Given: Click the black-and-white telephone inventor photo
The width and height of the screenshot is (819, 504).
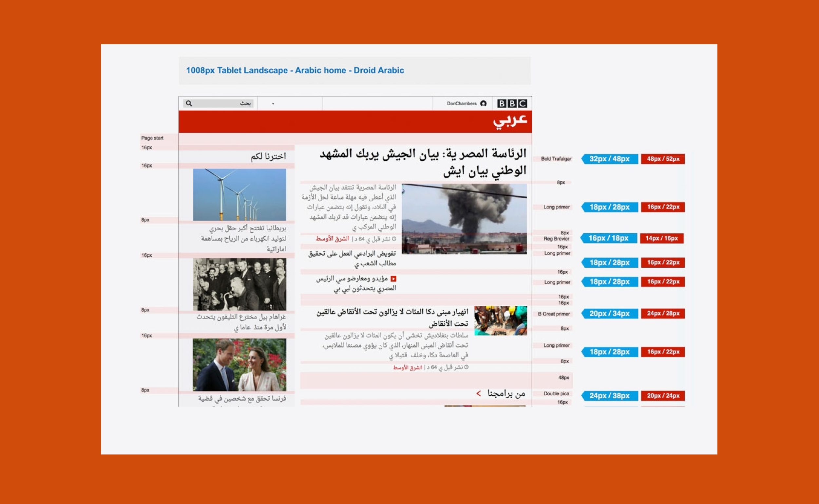Looking at the screenshot, I should 239,284.
